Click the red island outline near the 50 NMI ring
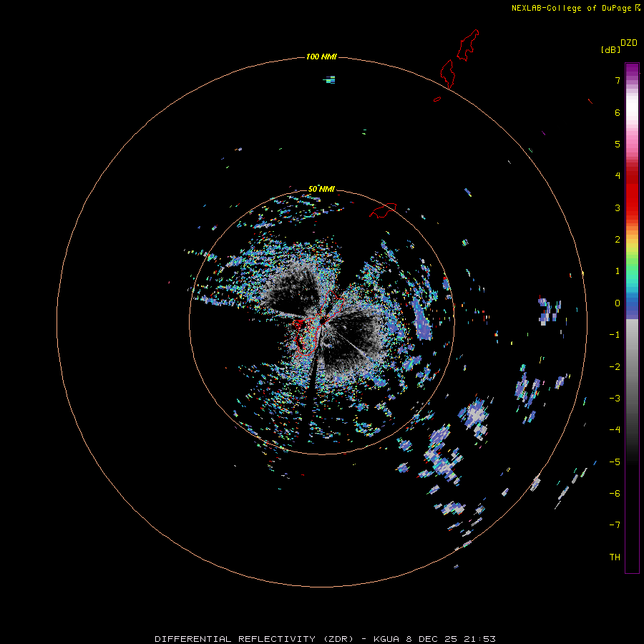 pos(383,210)
